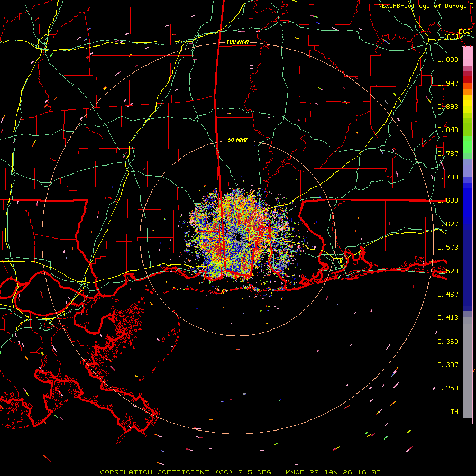This screenshot has height=476, width=476.
Task: Click the 50 NMI range ring label
Action: coord(237,140)
